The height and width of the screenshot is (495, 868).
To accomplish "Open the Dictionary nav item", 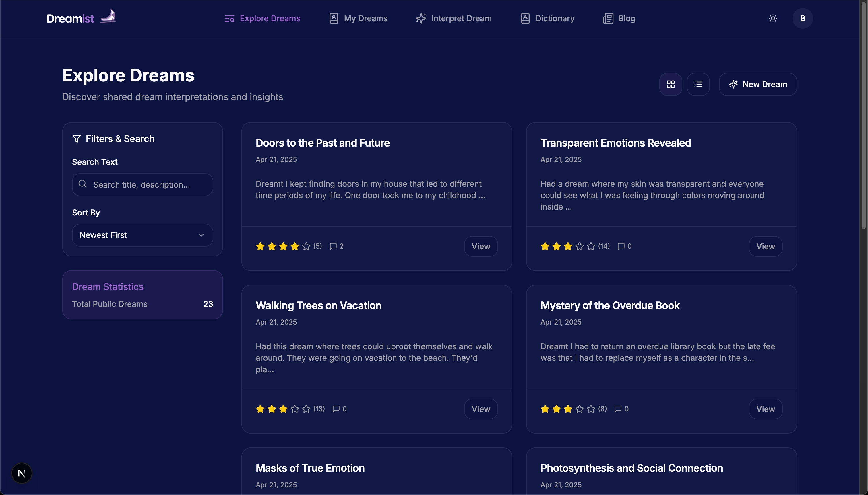I will pyautogui.click(x=547, y=18).
